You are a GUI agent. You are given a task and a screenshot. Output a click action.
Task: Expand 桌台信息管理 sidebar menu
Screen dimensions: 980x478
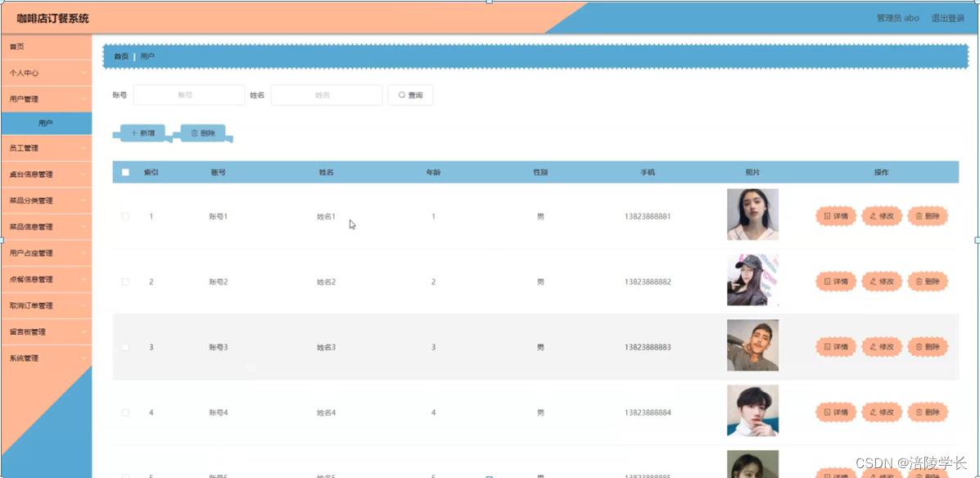click(x=46, y=174)
